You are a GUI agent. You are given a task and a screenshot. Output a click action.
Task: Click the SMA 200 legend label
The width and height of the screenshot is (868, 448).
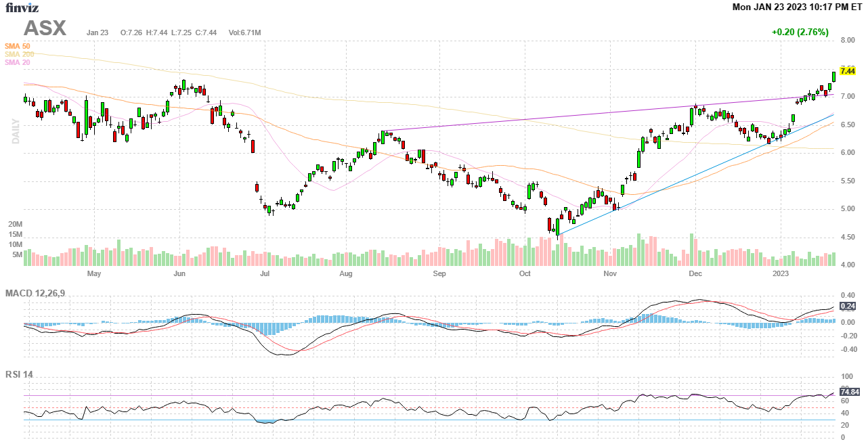click(19, 54)
